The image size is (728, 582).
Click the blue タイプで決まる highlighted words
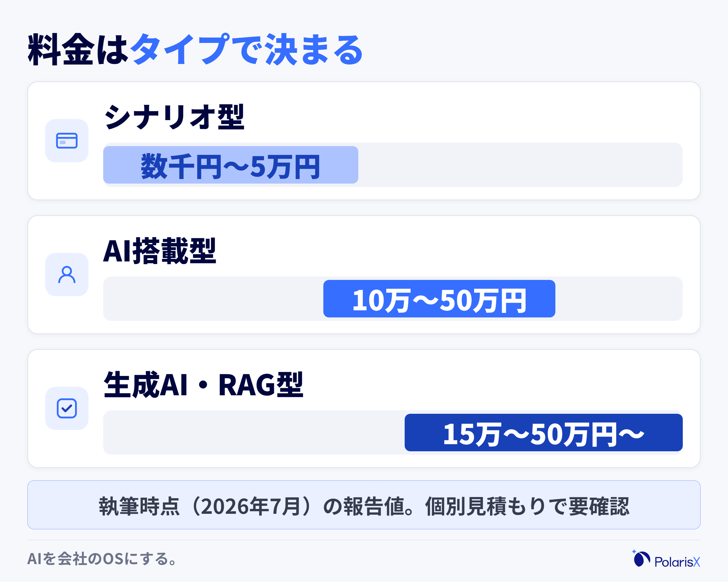[247, 49]
